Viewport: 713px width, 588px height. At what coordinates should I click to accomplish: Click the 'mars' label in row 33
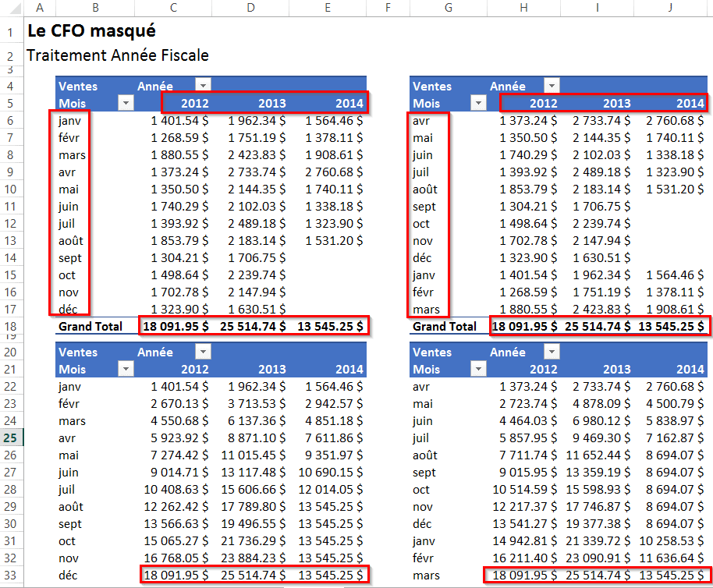(x=426, y=576)
